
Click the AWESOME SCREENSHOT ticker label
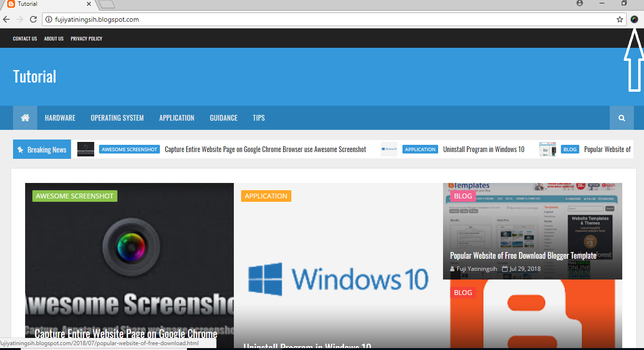coord(129,150)
